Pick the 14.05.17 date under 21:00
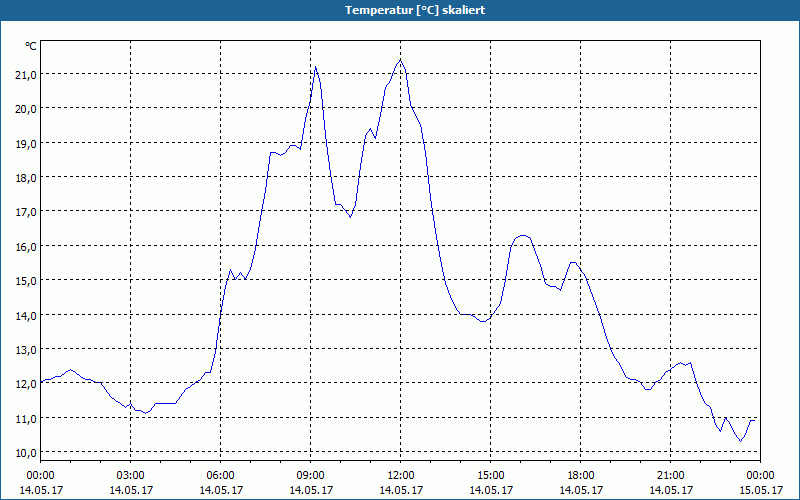Viewport: 800px width, 500px height. pyautogui.click(x=670, y=490)
